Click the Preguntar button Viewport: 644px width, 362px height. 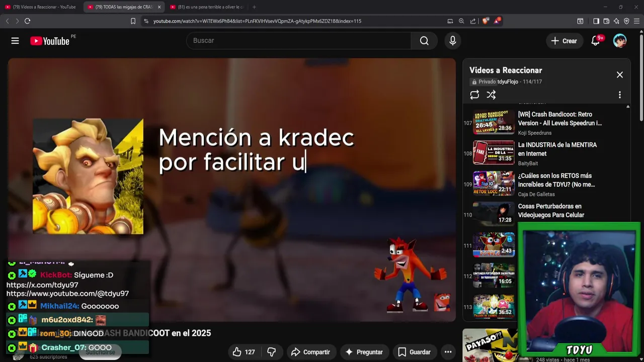coord(364,352)
